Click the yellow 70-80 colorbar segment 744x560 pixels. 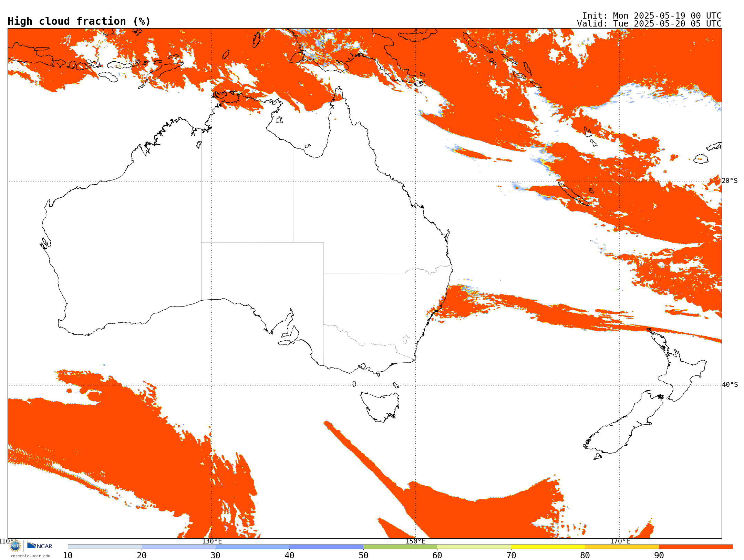point(548,547)
